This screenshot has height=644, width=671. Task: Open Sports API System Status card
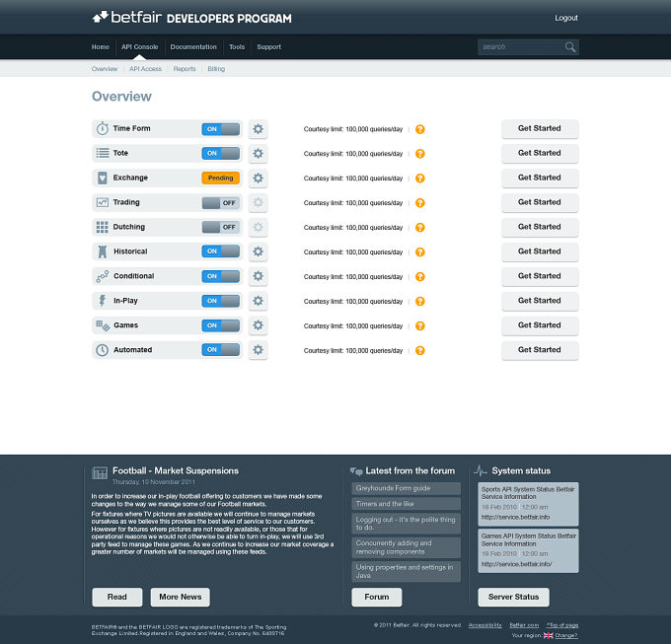(528, 504)
